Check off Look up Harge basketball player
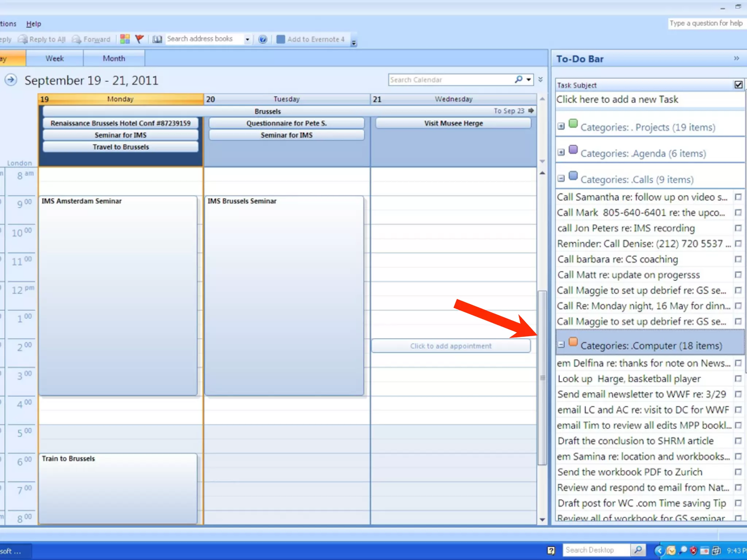This screenshot has width=747, height=560. [x=738, y=379]
